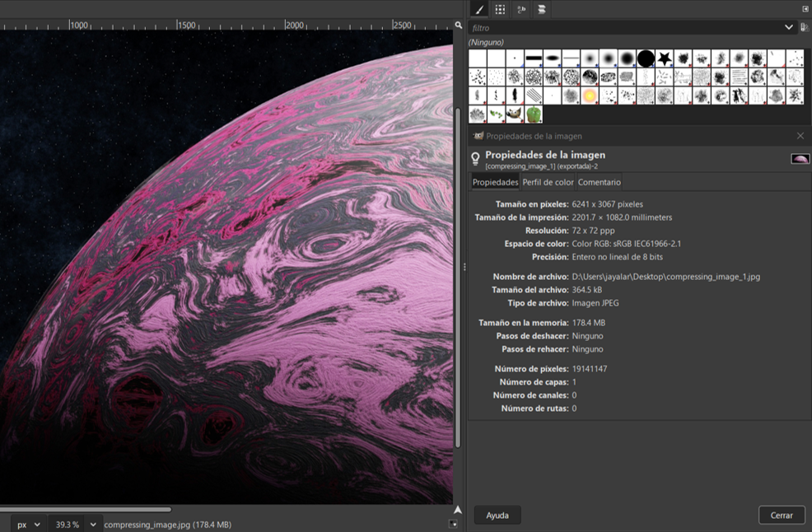Screen dimensions: 812x532
Task: Click the "19141147" pixel count value
Action: point(590,369)
